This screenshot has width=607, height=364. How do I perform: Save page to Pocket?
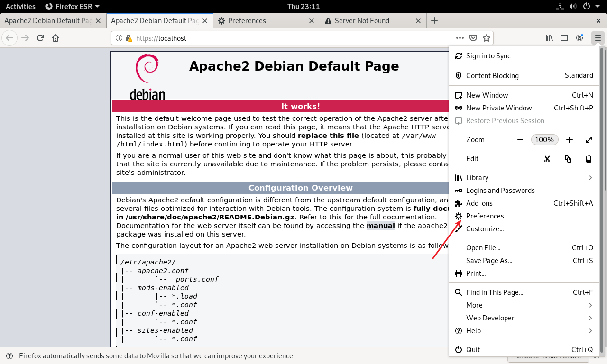pos(473,38)
